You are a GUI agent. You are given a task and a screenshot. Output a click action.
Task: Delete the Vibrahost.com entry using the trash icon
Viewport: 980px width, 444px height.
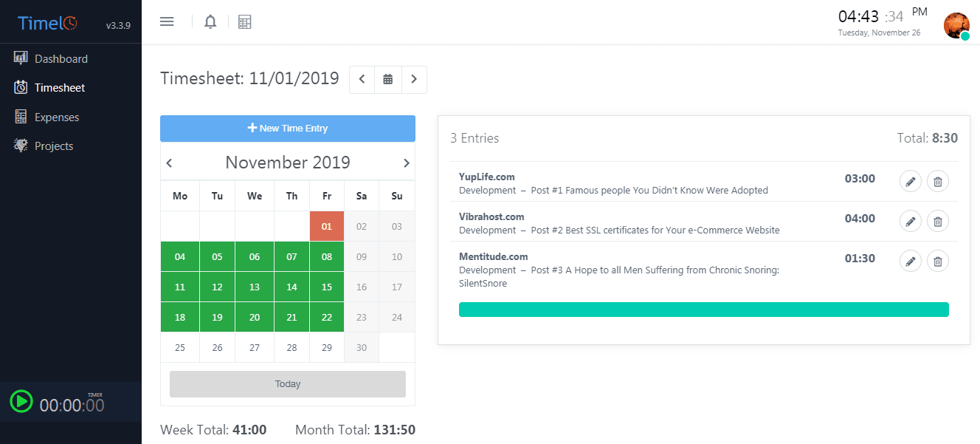tap(937, 221)
